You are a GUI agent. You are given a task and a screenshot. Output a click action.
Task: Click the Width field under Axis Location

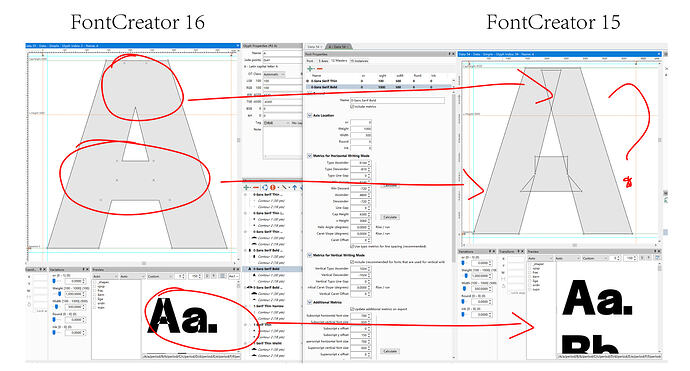click(x=361, y=135)
